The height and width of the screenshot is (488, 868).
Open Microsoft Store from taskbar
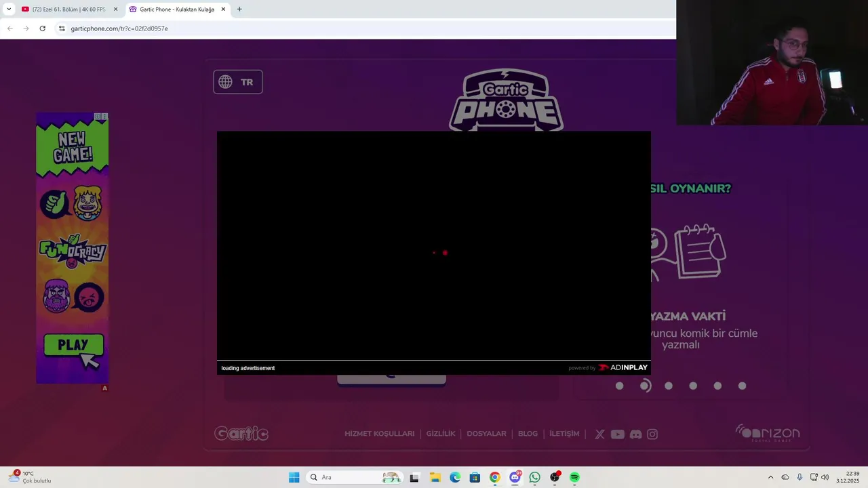pyautogui.click(x=475, y=477)
